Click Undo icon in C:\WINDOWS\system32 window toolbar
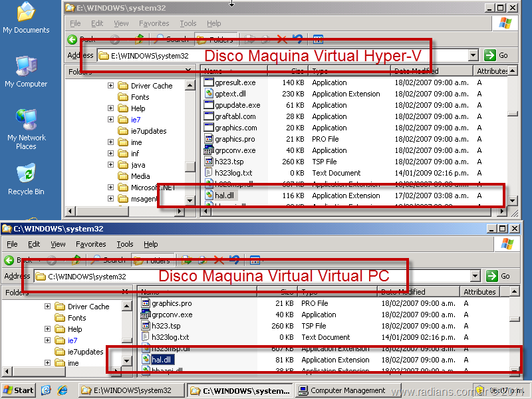This screenshot has width=532, height=399. 234,259
